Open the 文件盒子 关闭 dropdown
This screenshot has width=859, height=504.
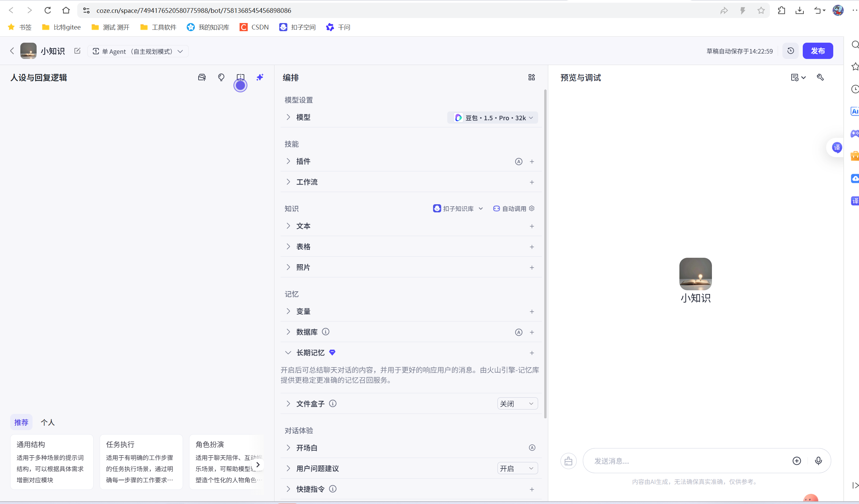(x=517, y=404)
